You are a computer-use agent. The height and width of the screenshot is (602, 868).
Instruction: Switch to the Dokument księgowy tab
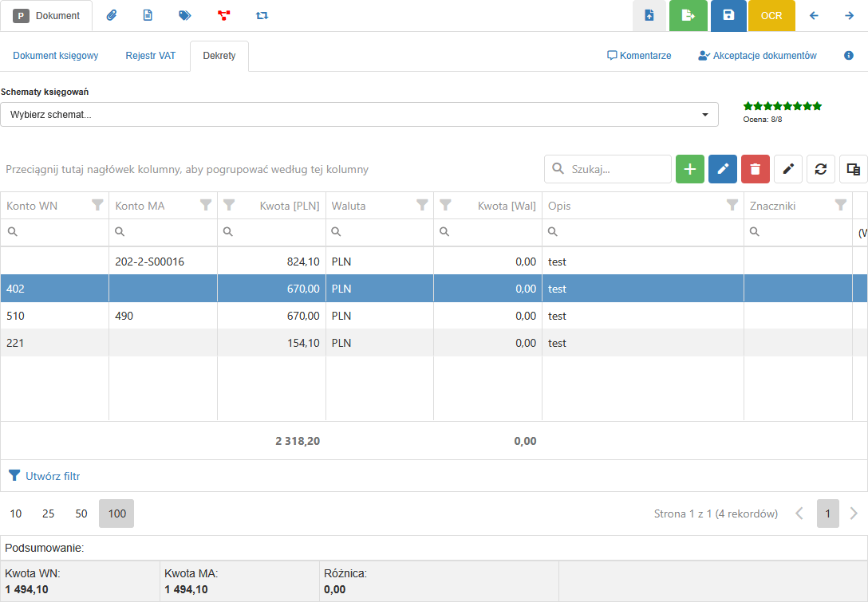pos(56,56)
